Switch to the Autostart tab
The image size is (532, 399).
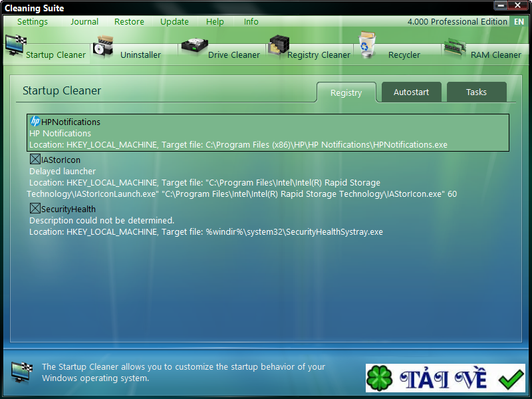pos(411,92)
